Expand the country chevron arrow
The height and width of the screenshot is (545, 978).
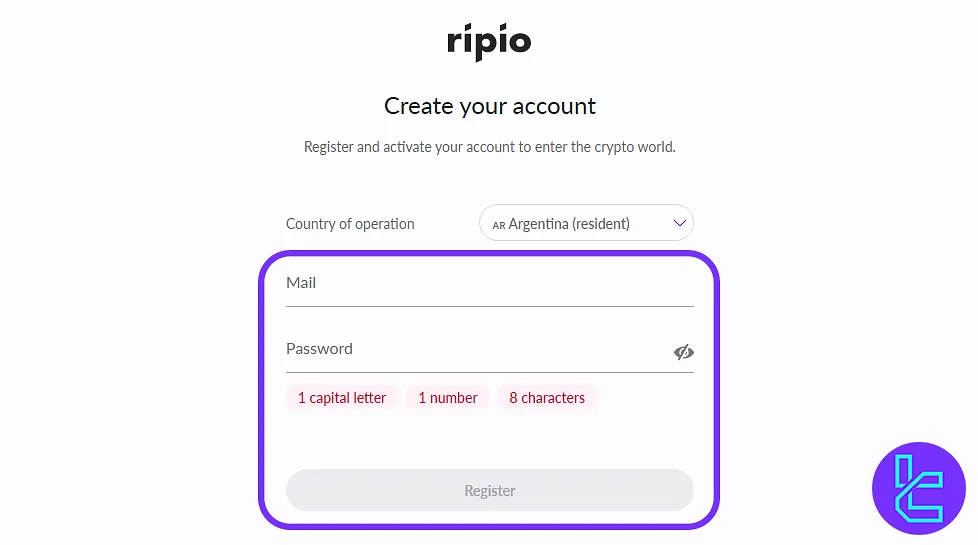pos(679,223)
